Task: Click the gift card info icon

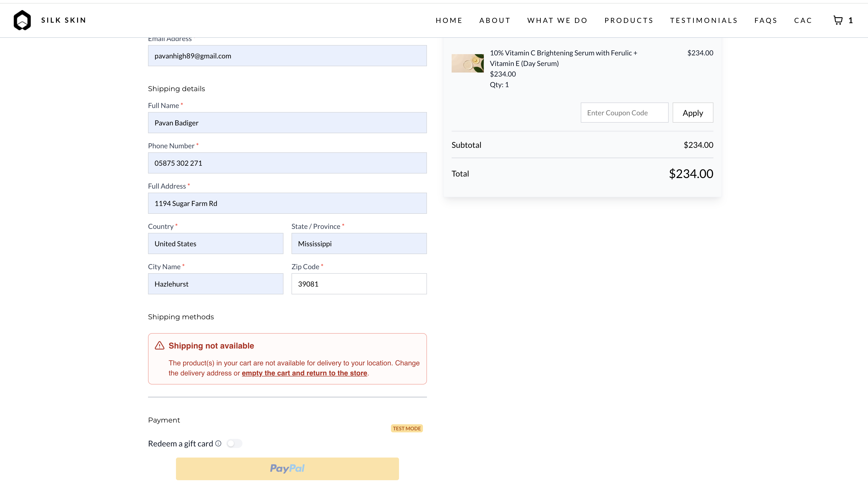Action: pos(218,443)
